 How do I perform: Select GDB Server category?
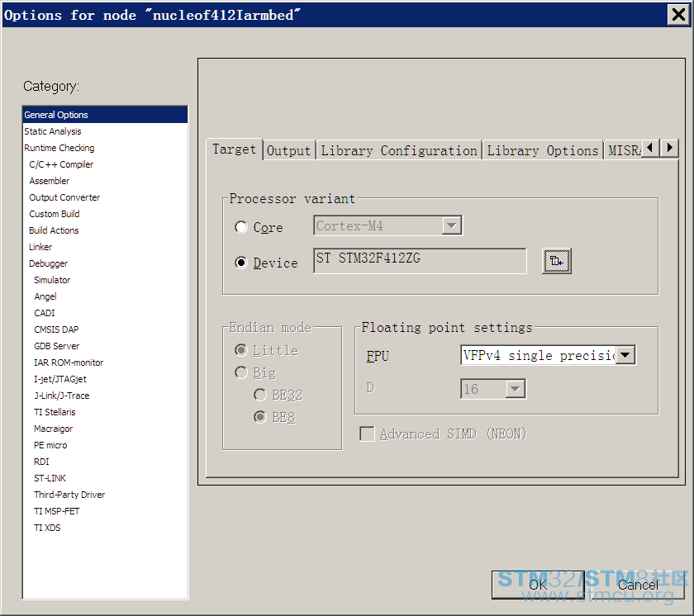pyautogui.click(x=106, y=346)
